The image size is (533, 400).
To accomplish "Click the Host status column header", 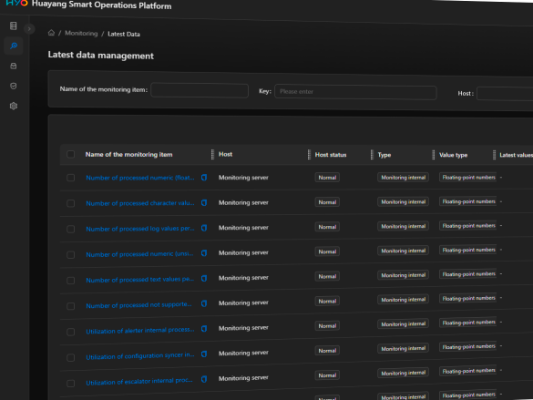I will click(x=330, y=155).
